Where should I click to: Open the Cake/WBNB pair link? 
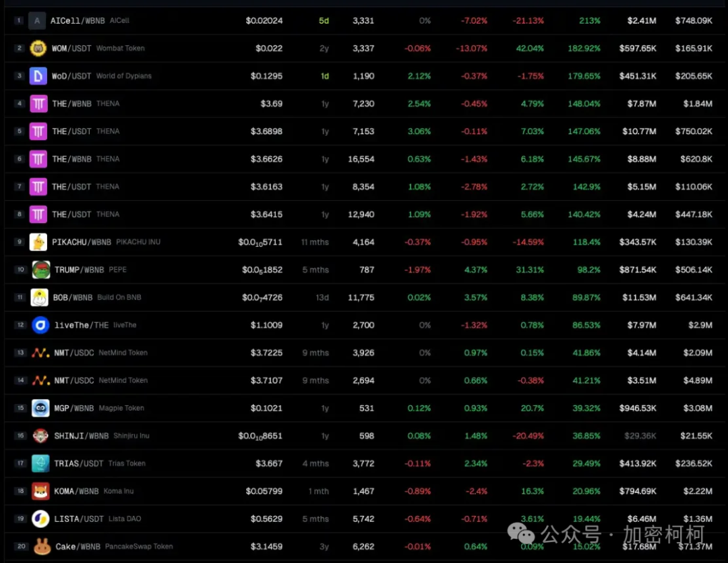pyautogui.click(x=78, y=547)
